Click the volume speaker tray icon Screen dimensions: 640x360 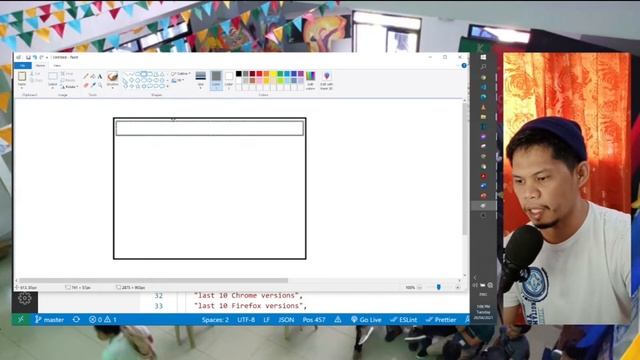[x=475, y=285]
